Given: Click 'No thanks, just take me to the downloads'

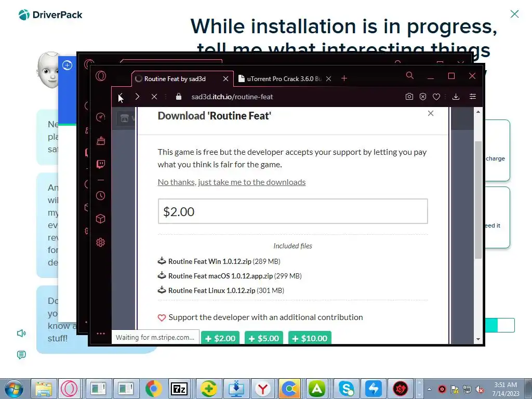Looking at the screenshot, I should [232, 182].
